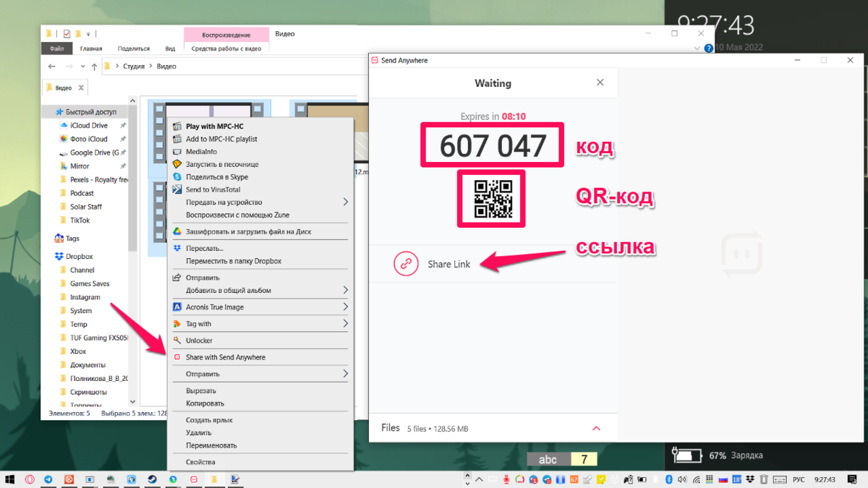The width and height of the screenshot is (868, 488).
Task: Click Вырезать in the context menu
Action: pos(201,390)
